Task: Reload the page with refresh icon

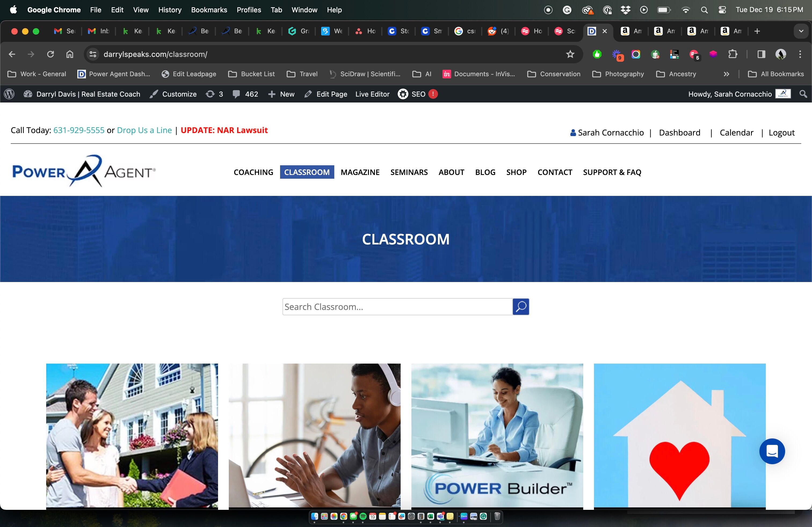Action: 50,54
